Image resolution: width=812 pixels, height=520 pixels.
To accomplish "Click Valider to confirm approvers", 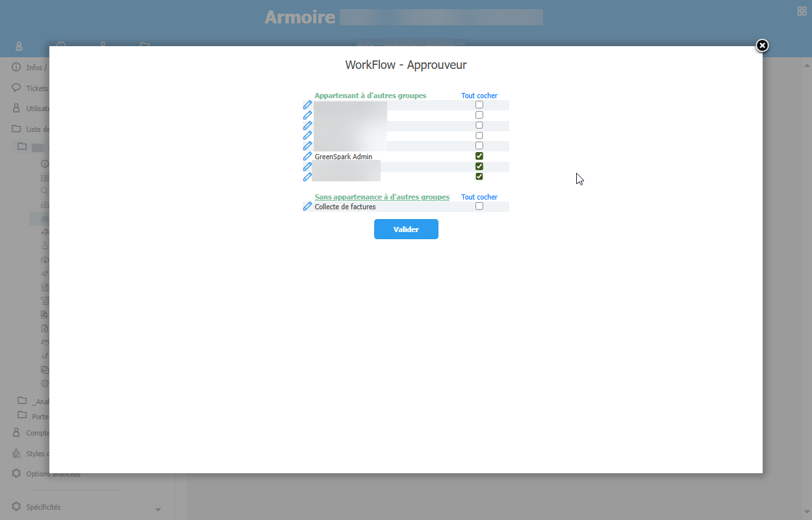I will coord(406,229).
